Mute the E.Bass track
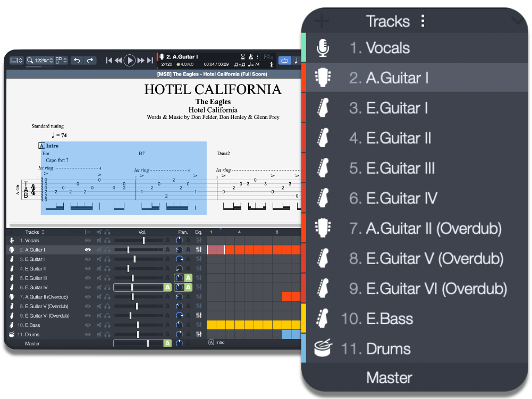The width and height of the screenshot is (532, 399). pos(99,325)
